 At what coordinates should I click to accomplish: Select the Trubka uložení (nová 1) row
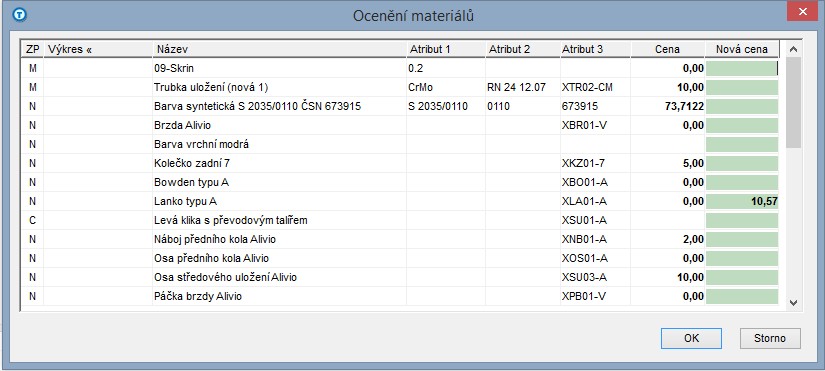[x=211, y=87]
